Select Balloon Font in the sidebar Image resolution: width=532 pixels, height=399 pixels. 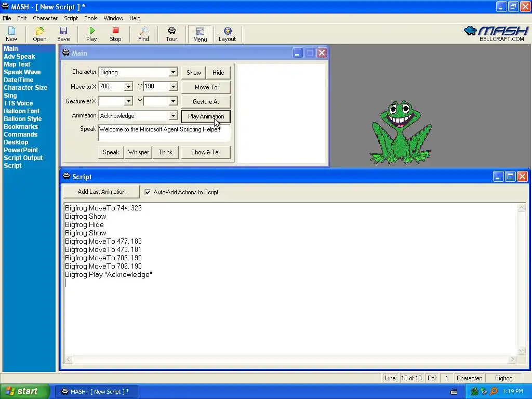22,111
